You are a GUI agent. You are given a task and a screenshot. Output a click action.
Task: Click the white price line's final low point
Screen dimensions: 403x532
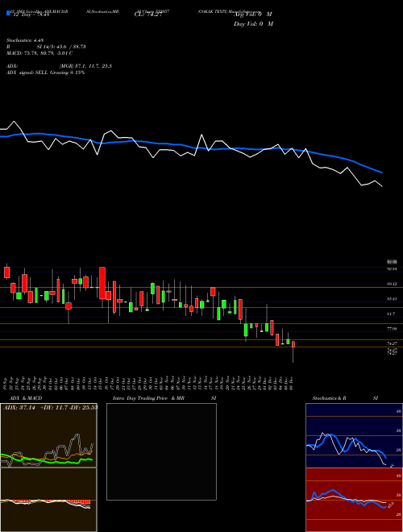[382, 186]
